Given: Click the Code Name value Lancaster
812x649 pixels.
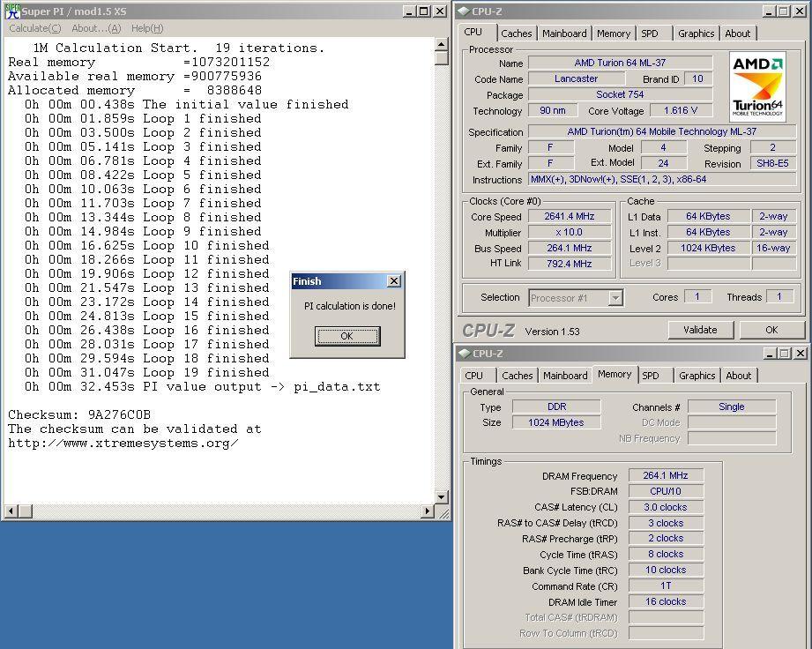Looking at the screenshot, I should [577, 78].
